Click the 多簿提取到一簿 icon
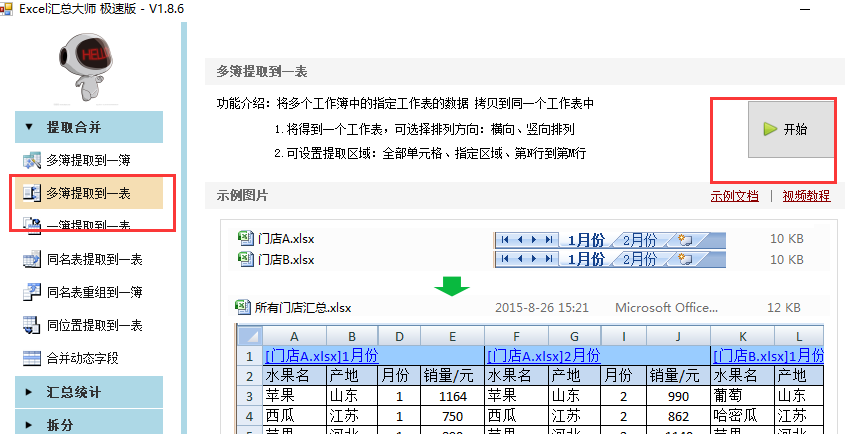This screenshot has height=434, width=845. (x=32, y=160)
